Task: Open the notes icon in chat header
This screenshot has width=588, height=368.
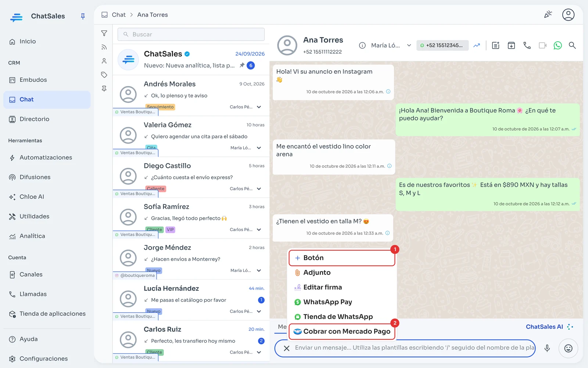Action: tap(496, 45)
